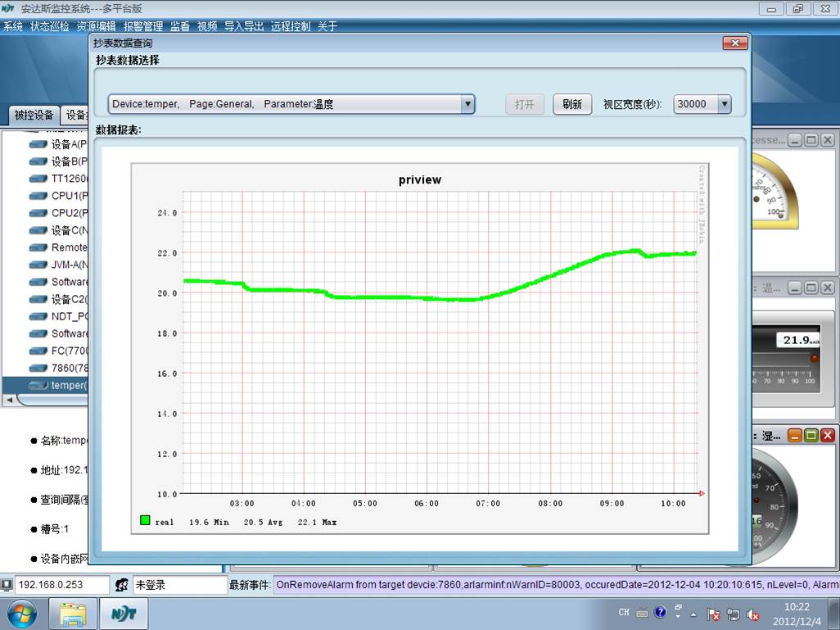Click the 地址:192.1 device detail
The image size is (840, 630).
[64, 470]
